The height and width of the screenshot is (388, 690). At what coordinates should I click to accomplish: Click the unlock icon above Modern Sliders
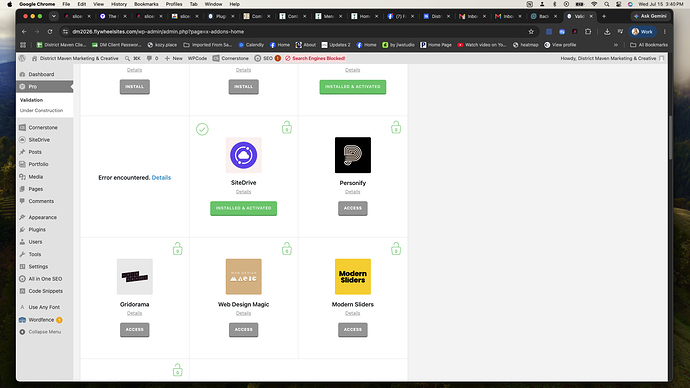pyautogui.click(x=396, y=249)
